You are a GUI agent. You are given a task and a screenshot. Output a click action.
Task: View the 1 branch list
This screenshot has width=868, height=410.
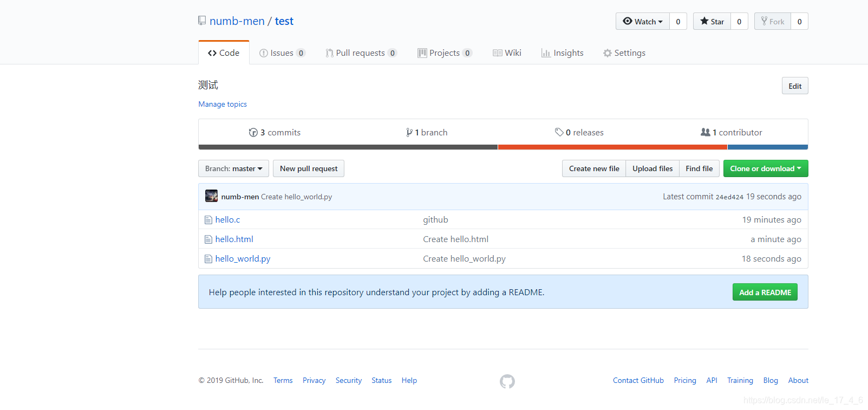click(427, 132)
